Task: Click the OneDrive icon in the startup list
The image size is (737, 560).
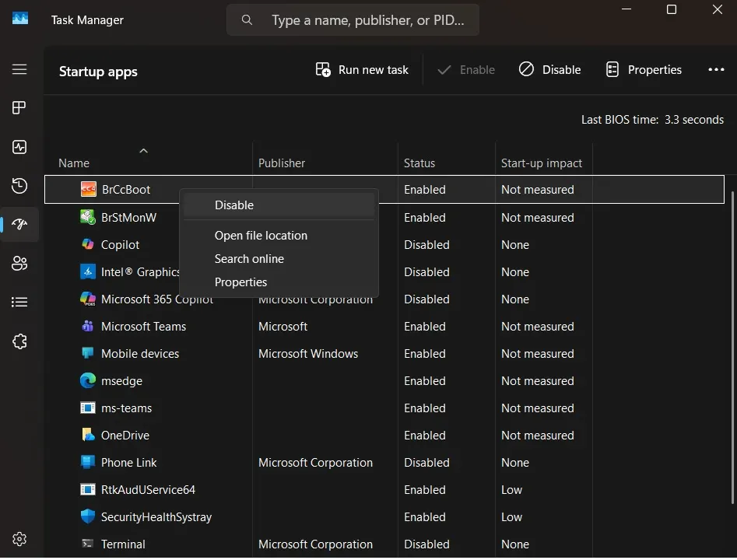Action: [86, 435]
